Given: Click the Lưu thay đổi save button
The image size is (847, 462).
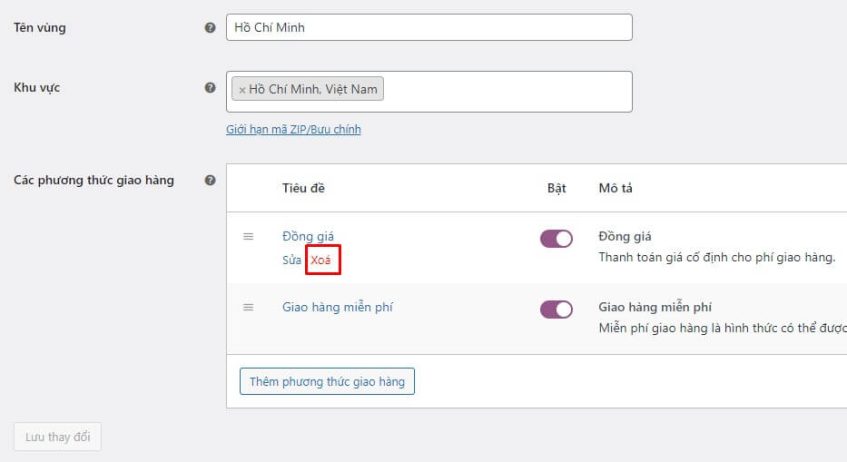Looking at the screenshot, I should (57, 437).
